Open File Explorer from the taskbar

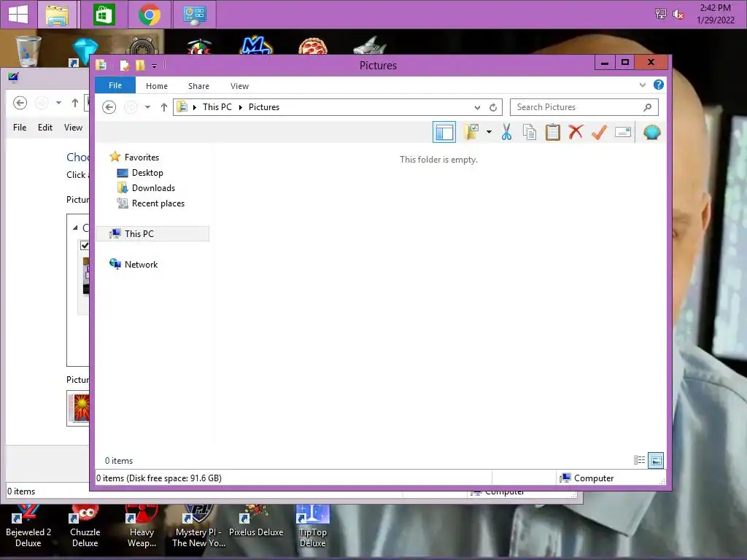[57, 15]
